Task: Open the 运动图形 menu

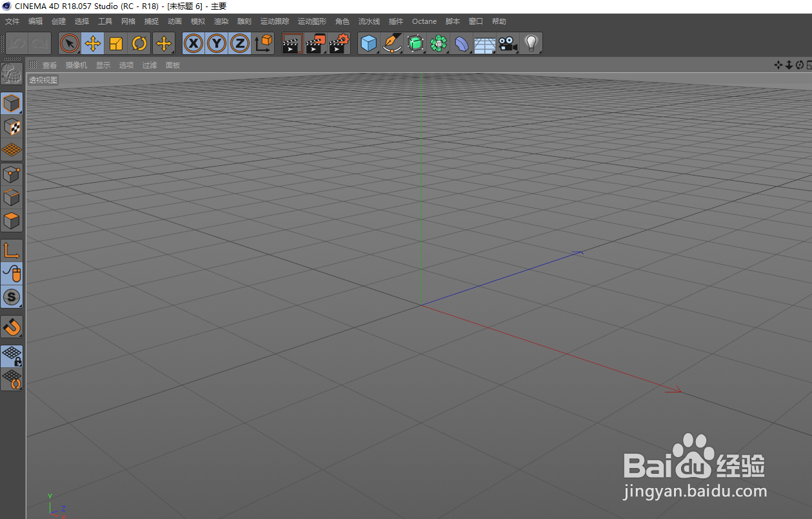Action: (x=312, y=21)
